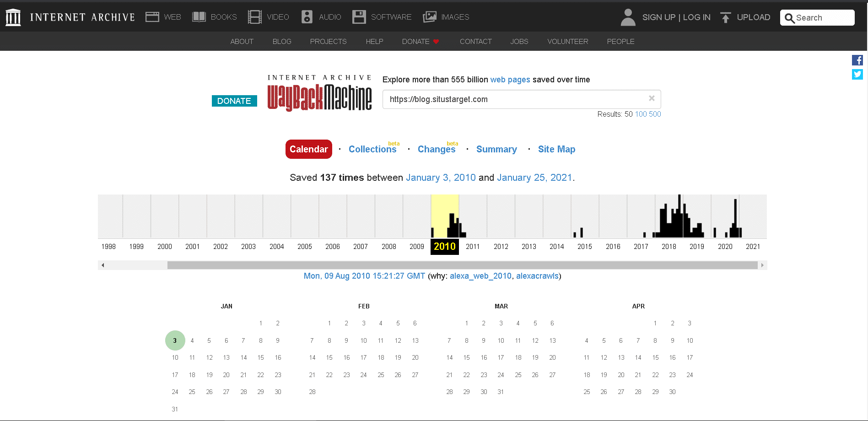Show 500 results

(655, 114)
